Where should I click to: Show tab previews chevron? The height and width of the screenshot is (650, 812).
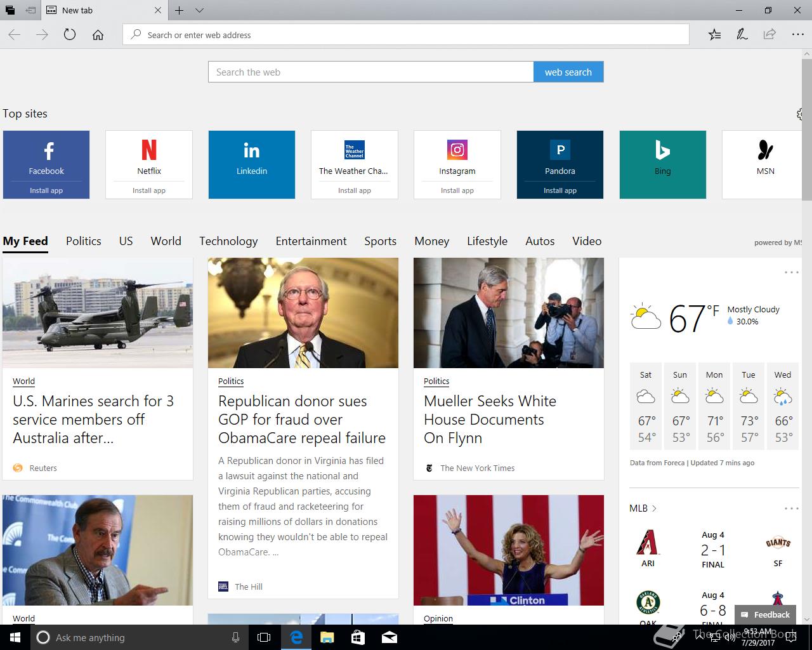coord(199,10)
